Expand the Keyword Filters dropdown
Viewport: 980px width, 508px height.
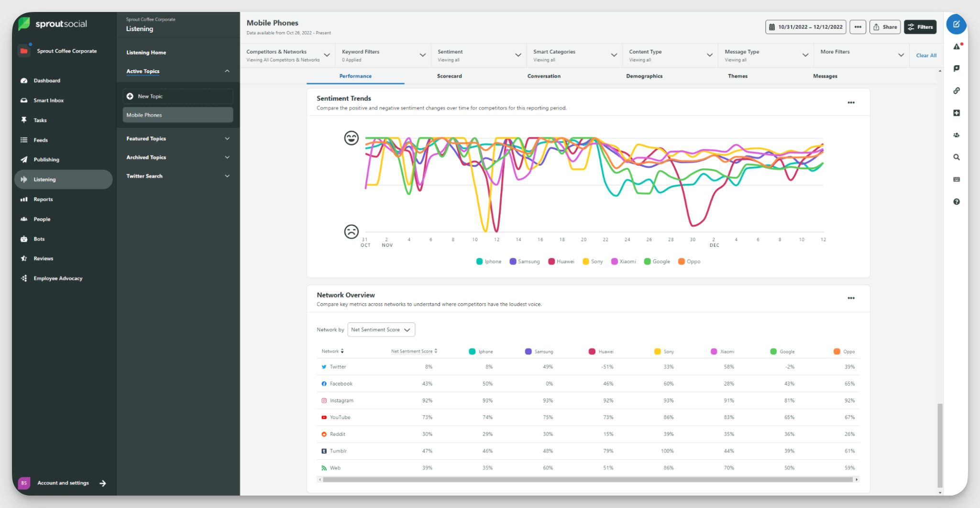(x=384, y=55)
